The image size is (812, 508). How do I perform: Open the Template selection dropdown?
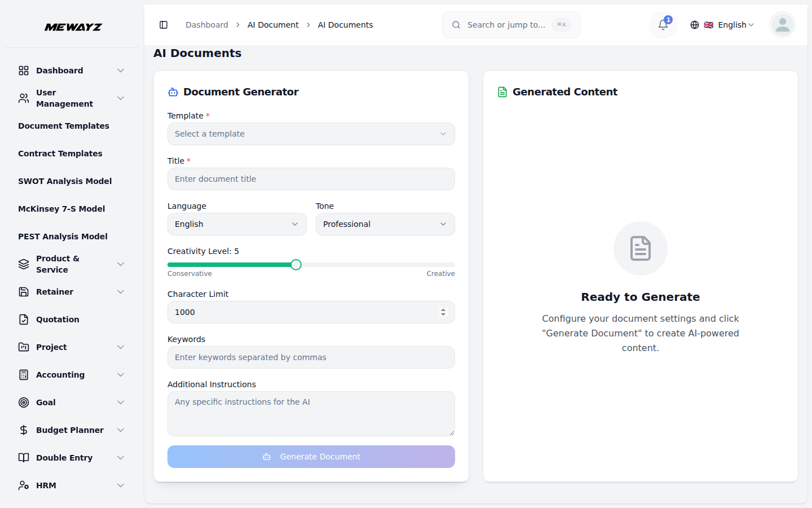[x=311, y=134]
